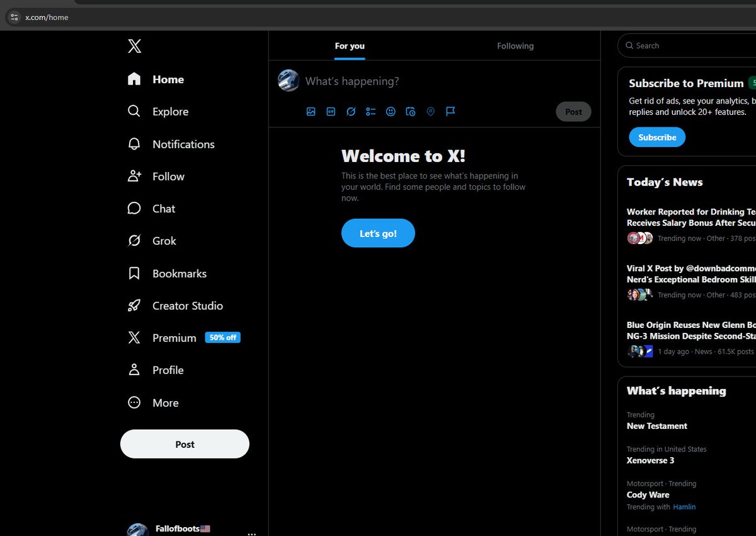
Task: Open the More circle-dots icon
Action: tap(134, 402)
